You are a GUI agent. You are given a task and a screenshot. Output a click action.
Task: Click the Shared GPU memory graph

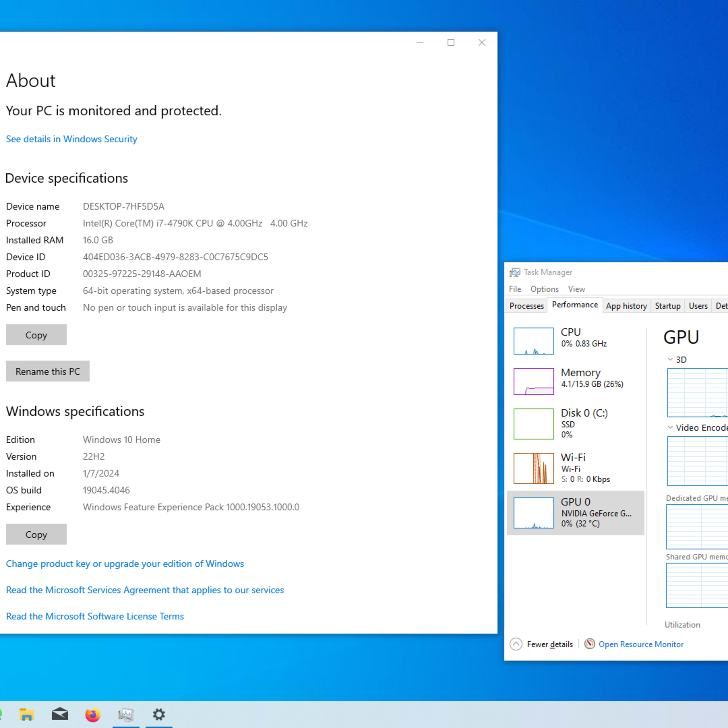(x=697, y=585)
